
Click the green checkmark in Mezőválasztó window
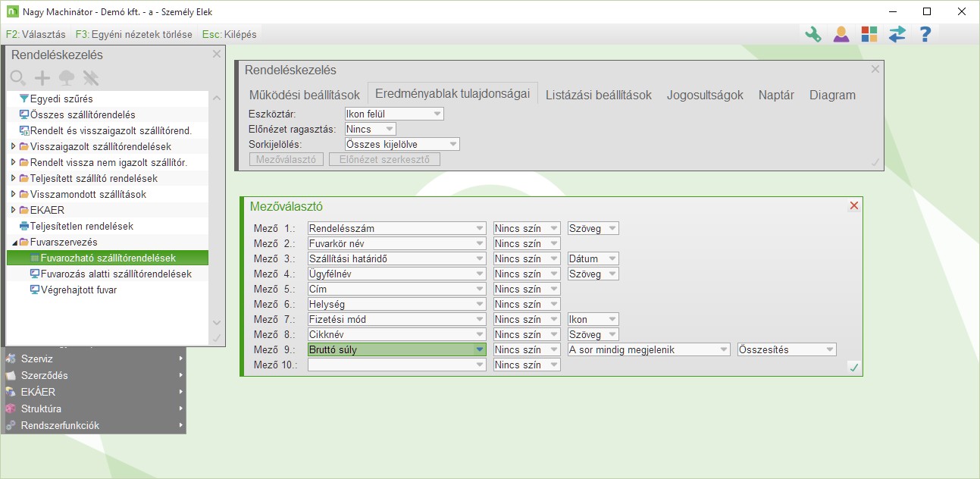click(853, 367)
